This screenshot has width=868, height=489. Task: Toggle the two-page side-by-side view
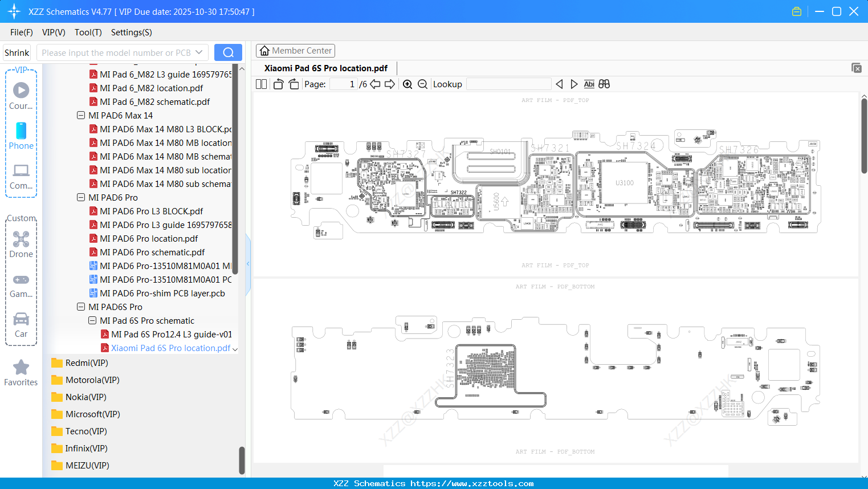pyautogui.click(x=261, y=84)
